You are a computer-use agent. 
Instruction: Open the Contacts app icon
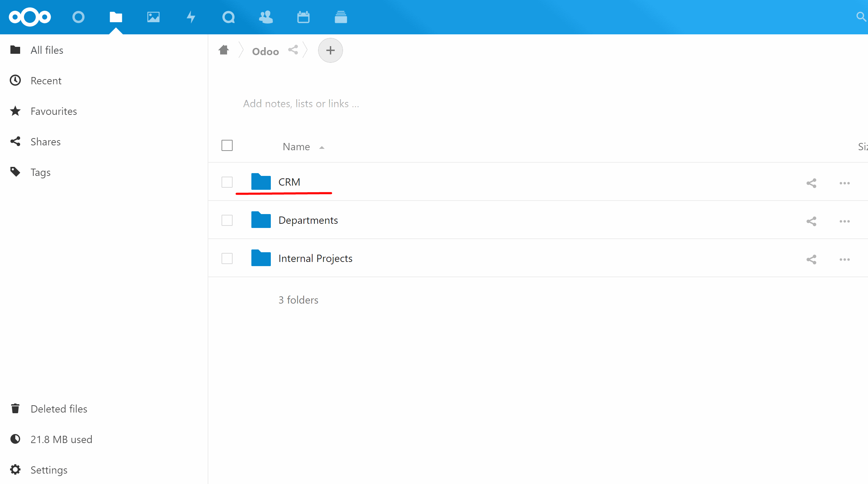click(266, 17)
